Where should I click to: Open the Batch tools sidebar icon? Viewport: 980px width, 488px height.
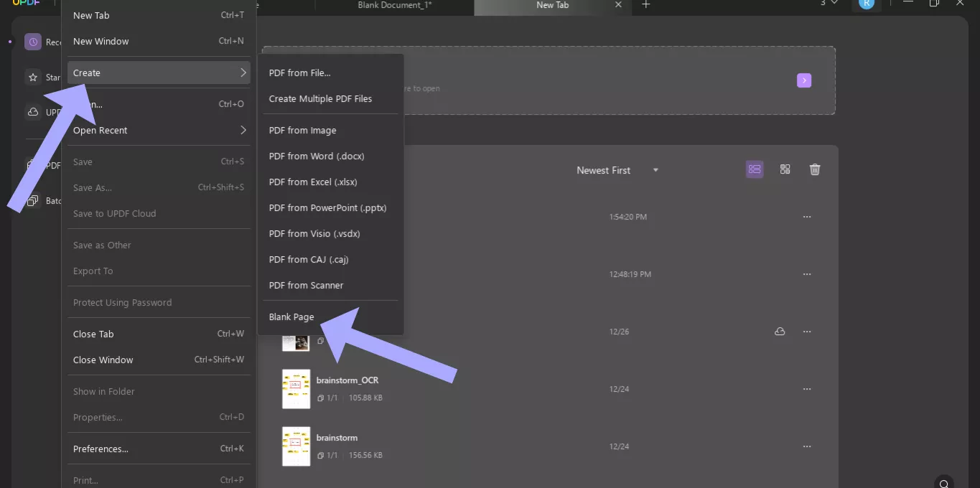click(x=33, y=201)
